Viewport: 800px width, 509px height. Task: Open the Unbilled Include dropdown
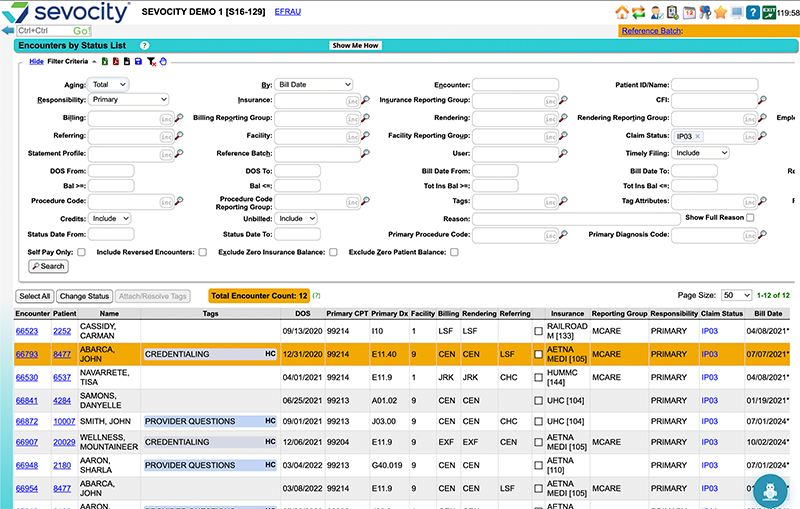click(x=296, y=219)
